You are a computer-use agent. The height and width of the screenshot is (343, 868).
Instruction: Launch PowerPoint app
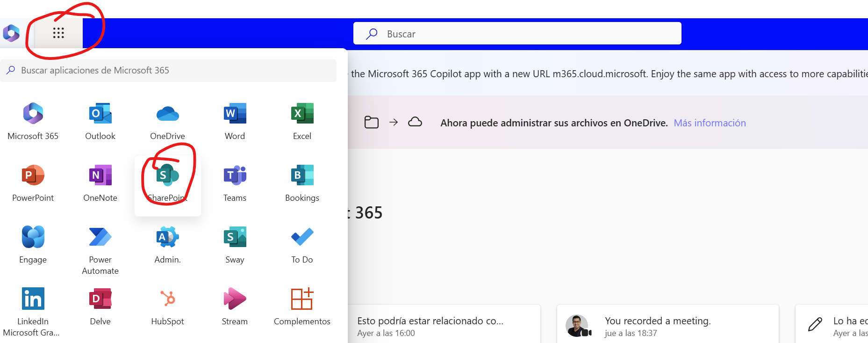tap(33, 183)
